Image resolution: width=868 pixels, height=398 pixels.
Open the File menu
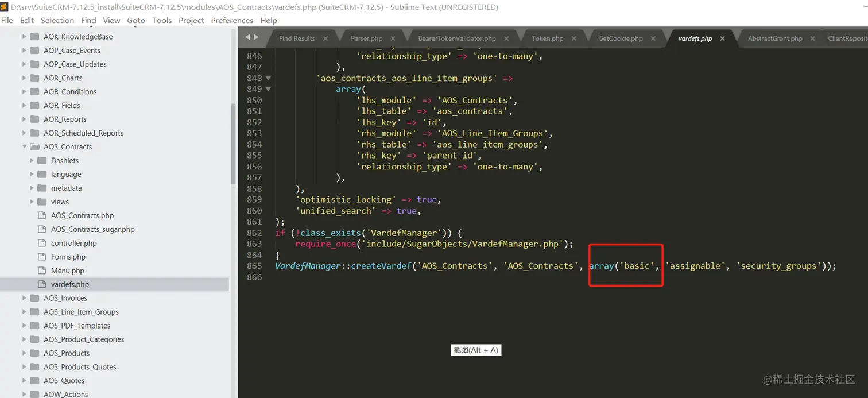[7, 20]
